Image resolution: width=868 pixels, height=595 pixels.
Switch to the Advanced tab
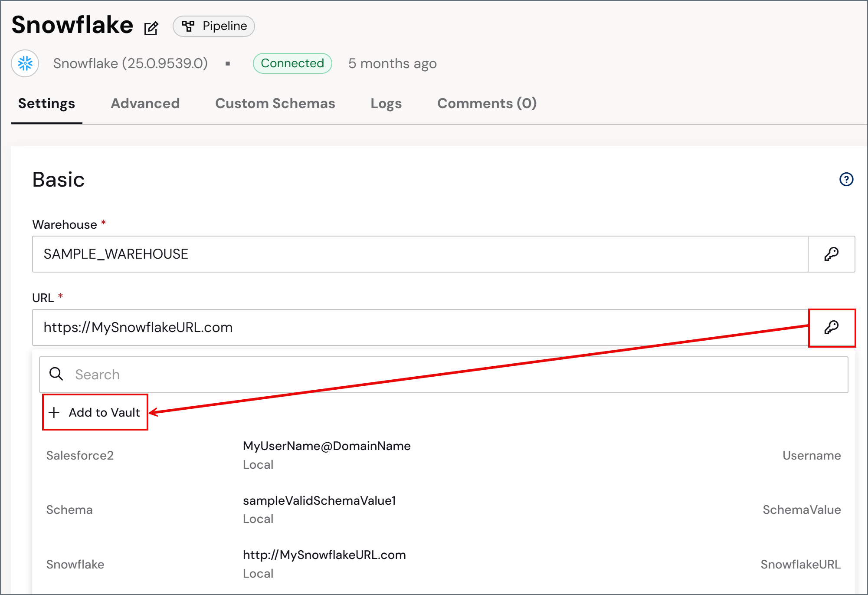pyautogui.click(x=145, y=103)
